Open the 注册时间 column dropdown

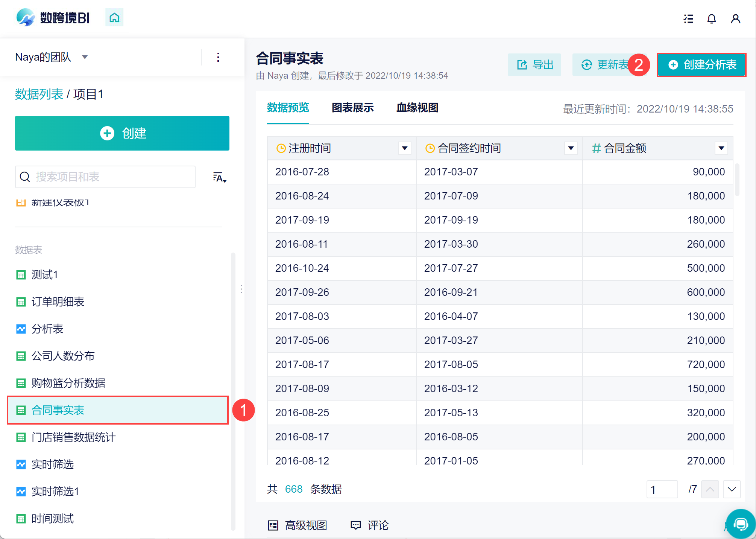[x=404, y=148]
